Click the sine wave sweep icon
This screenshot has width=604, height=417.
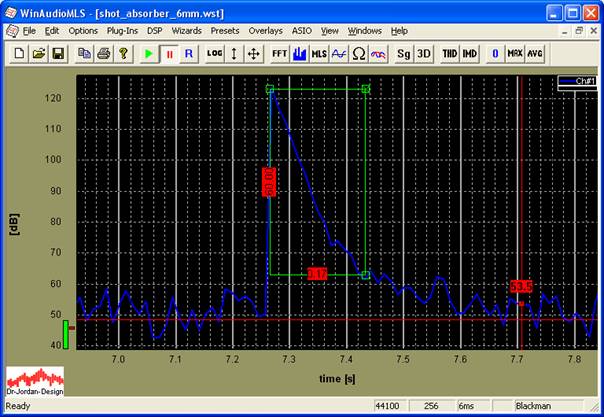coord(339,54)
